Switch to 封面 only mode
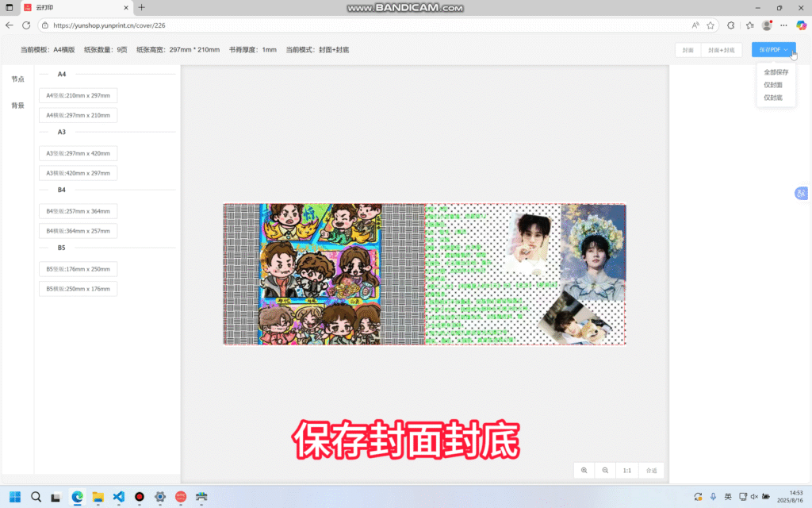The width and height of the screenshot is (812, 508). click(688, 50)
